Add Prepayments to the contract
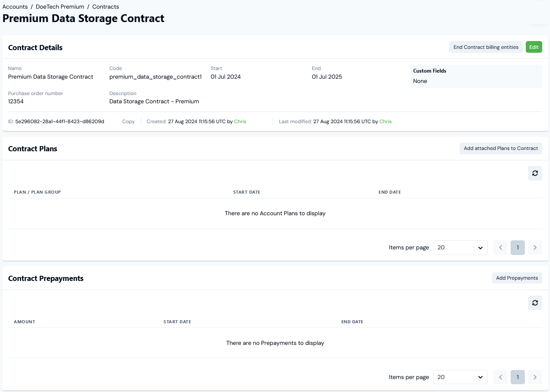This screenshot has width=550, height=392. (517, 278)
